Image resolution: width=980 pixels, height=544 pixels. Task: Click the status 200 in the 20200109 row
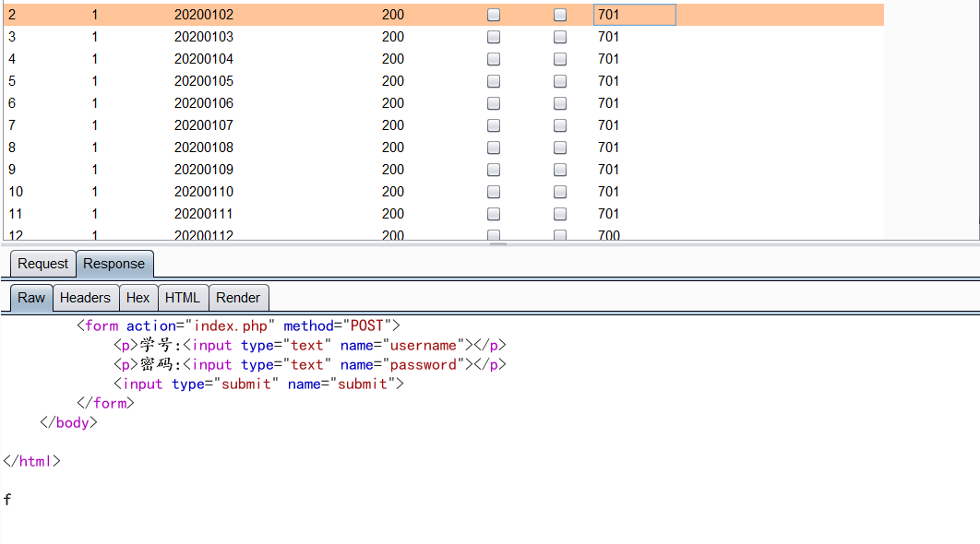point(393,170)
